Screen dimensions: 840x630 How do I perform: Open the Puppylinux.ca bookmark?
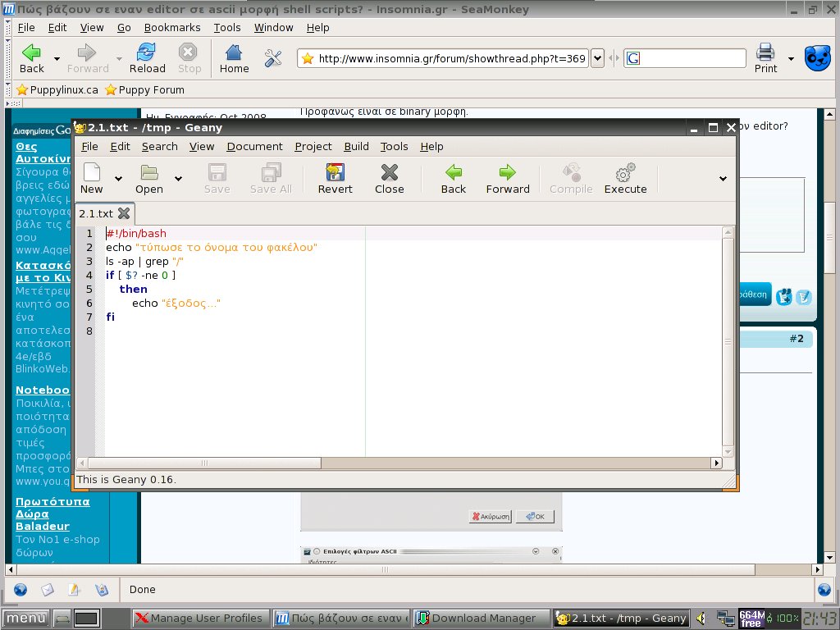tap(57, 89)
